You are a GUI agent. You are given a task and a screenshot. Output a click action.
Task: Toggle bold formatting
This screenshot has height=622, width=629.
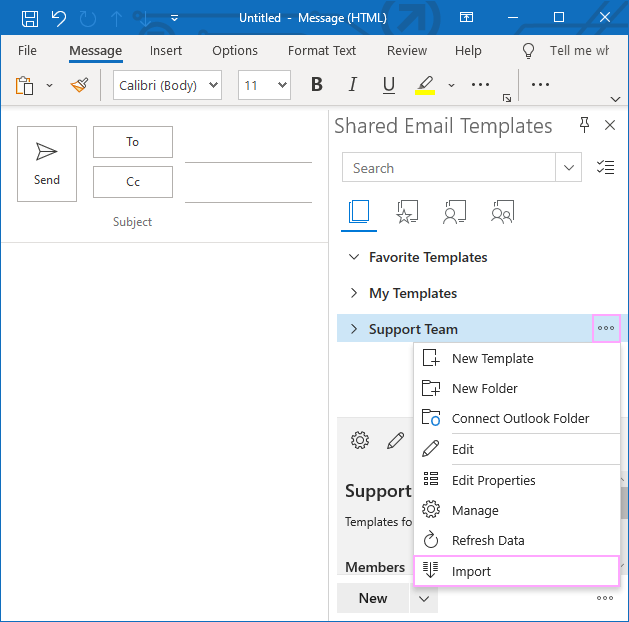tap(317, 85)
